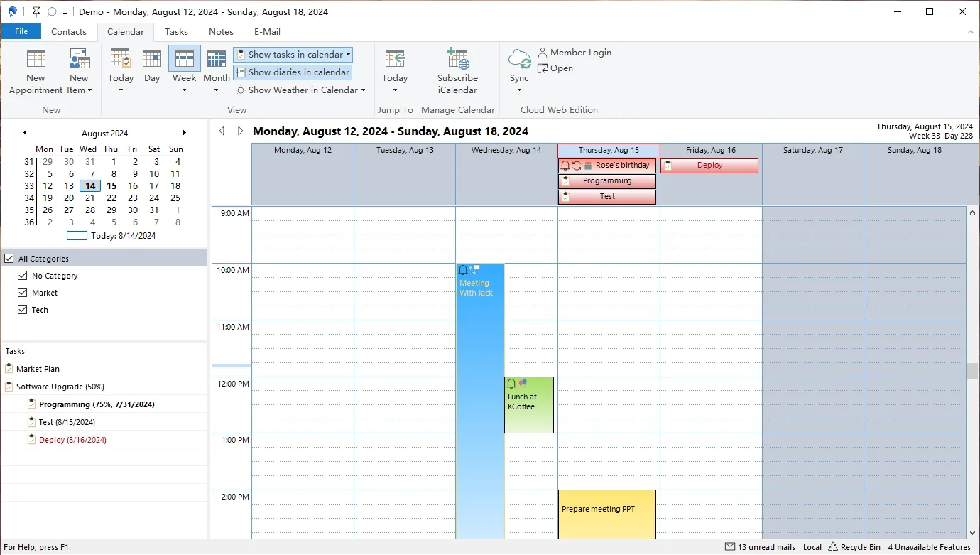Go to next week arrow
The height and width of the screenshot is (555, 980).
point(240,131)
